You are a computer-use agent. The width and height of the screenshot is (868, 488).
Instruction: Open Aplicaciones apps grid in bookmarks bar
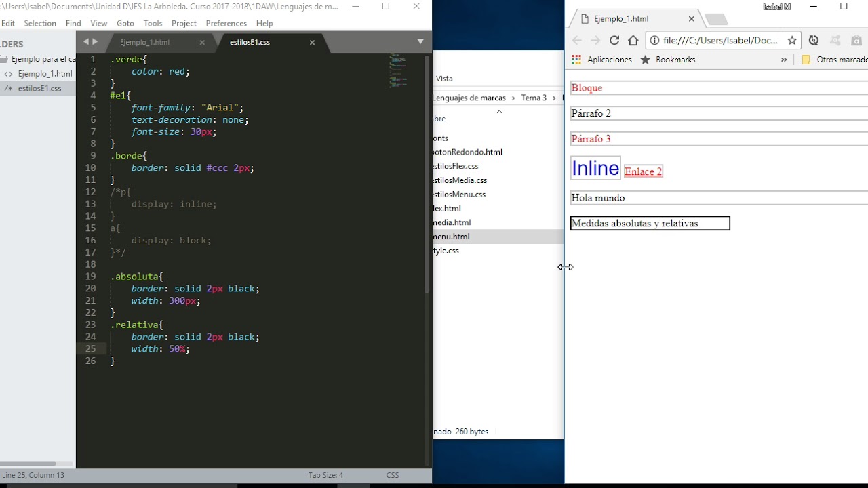(601, 60)
